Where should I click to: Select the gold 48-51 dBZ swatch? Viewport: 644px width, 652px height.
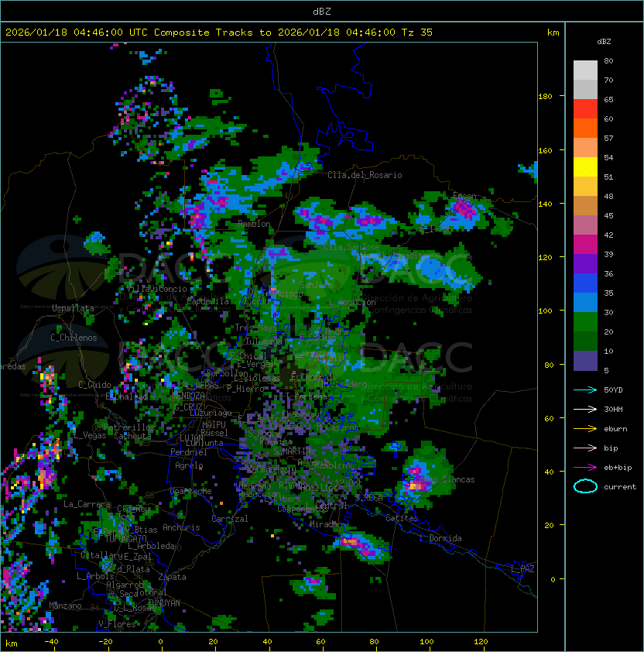[585, 187]
